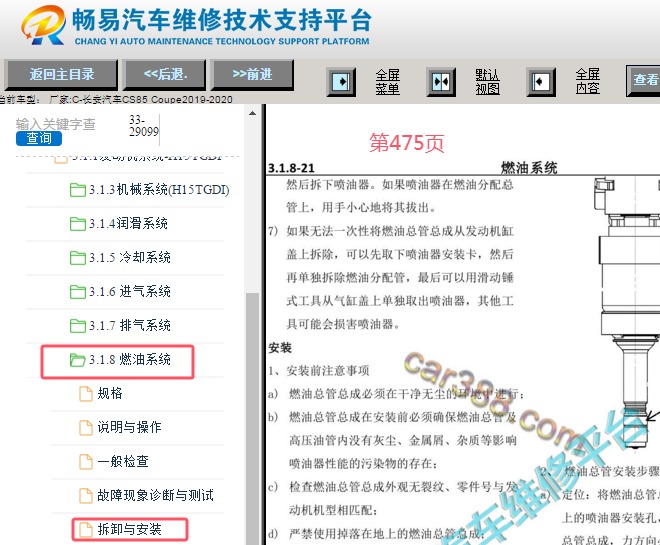The width and height of the screenshot is (660, 545).
Task: Open the 3.1.7 排气系统 node
Action: pyautogui.click(x=130, y=325)
